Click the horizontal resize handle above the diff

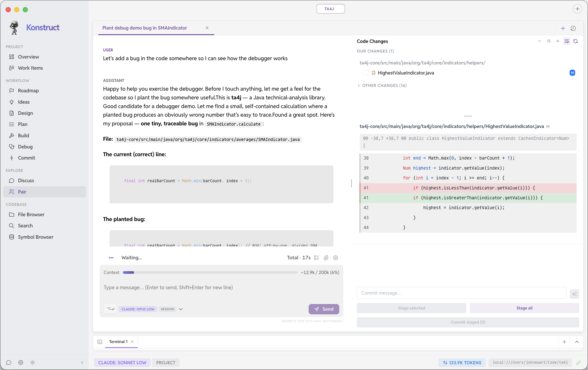tap(468, 116)
